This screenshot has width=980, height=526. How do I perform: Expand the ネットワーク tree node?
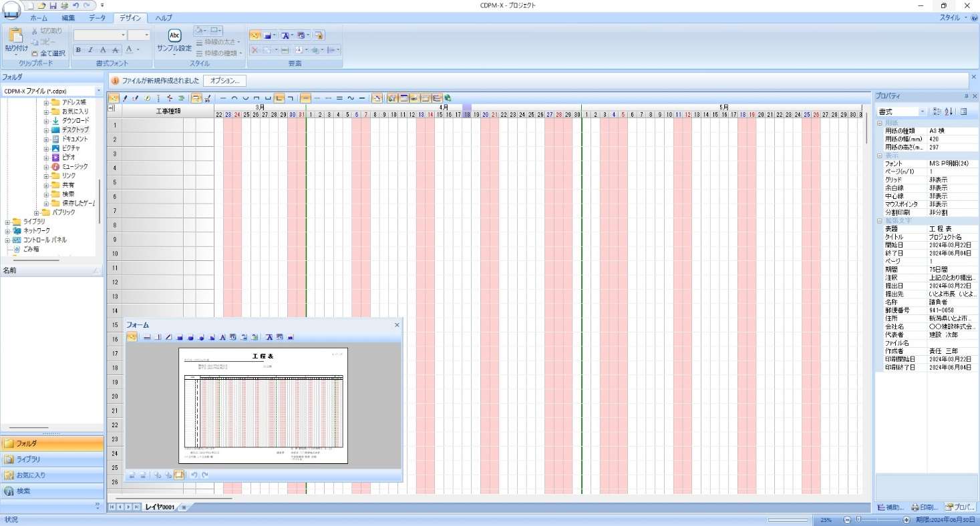pos(7,230)
